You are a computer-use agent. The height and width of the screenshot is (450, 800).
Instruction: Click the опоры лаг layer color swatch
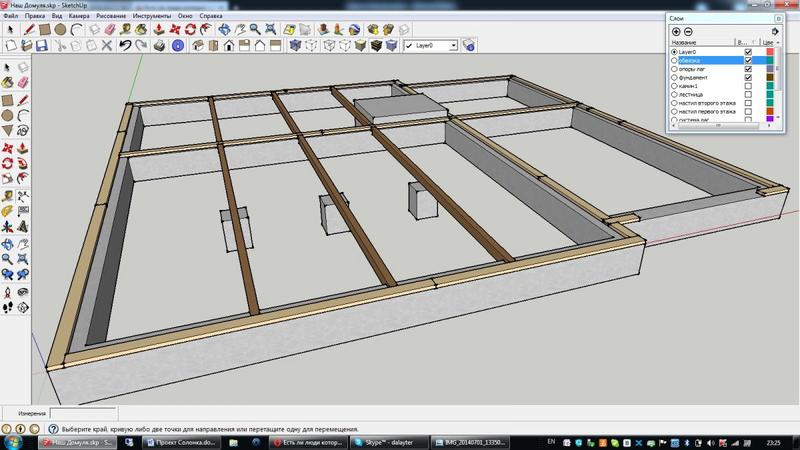click(769, 69)
